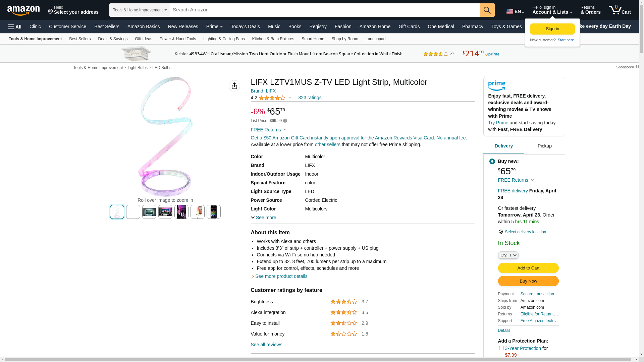Check the 3-Year Protection plan box

(501, 348)
